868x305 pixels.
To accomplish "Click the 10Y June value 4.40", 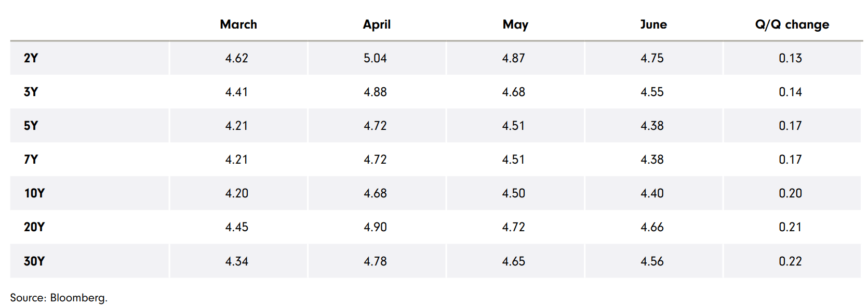I will [652, 193].
